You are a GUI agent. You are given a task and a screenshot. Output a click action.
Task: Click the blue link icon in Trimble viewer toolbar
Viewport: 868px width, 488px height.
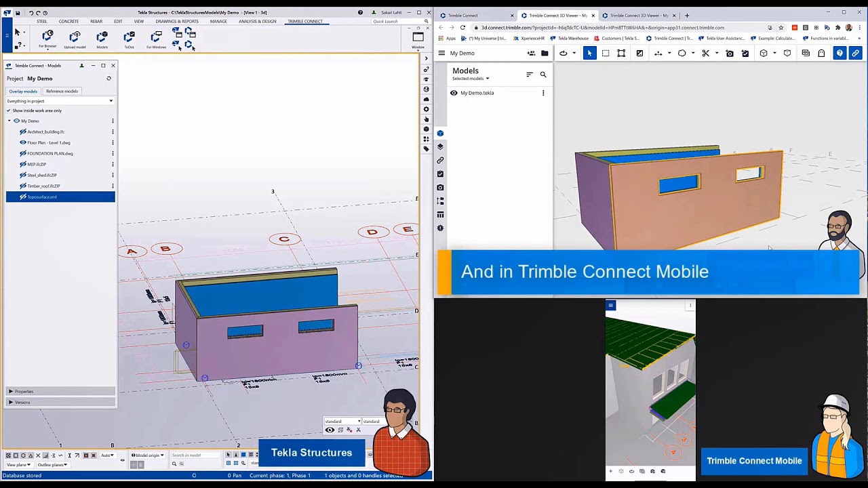[855, 53]
